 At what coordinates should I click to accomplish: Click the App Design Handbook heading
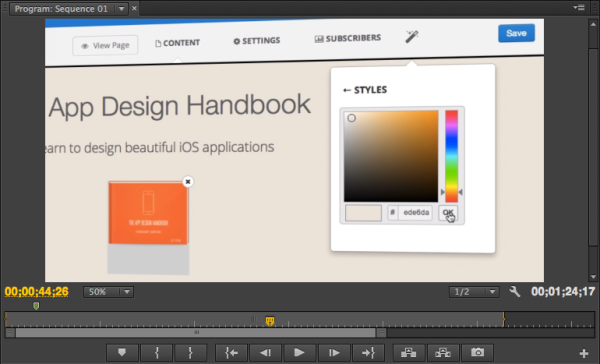click(179, 106)
